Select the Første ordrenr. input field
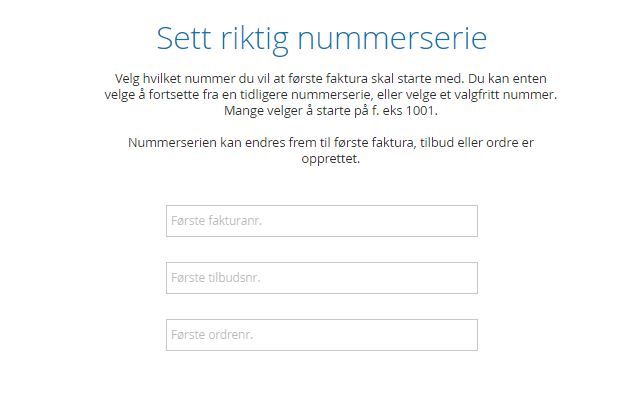This screenshot has width=627, height=413. tap(322, 335)
